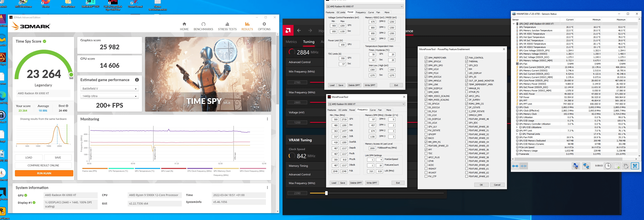The image size is (644, 220).
Task: Click Write SPPT in lower MorePowerTool
Action: click(x=371, y=183)
